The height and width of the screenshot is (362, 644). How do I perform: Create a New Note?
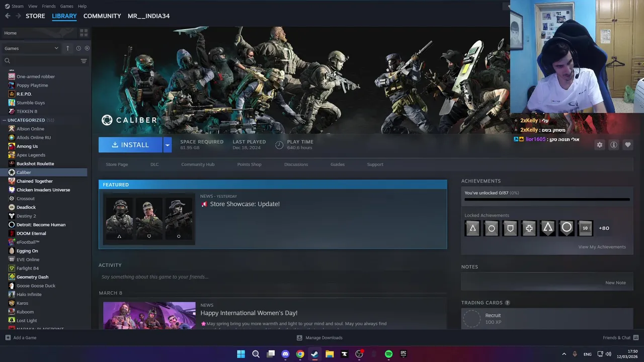pos(615,283)
